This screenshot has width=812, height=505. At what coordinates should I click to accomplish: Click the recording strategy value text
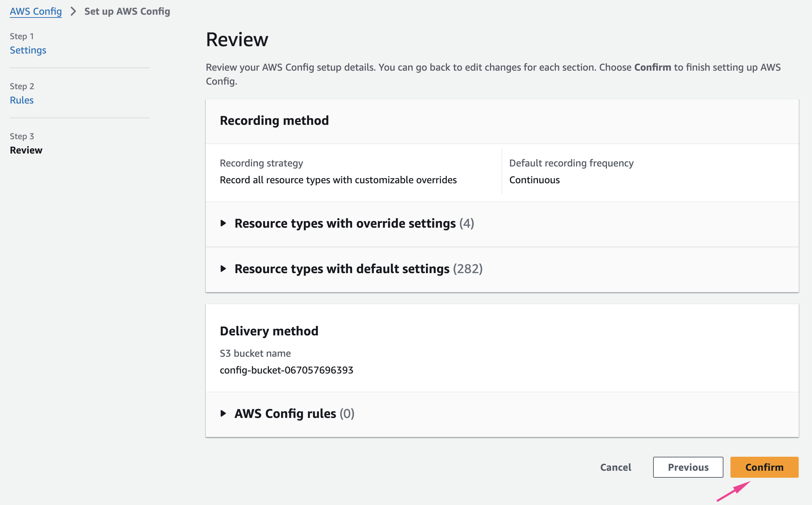[x=338, y=180]
